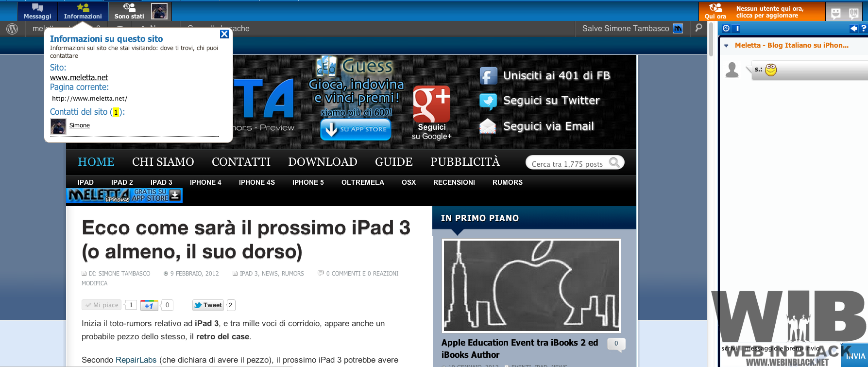This screenshot has width=868, height=367.
Task: Open the chat help question mark
Action: (864, 29)
